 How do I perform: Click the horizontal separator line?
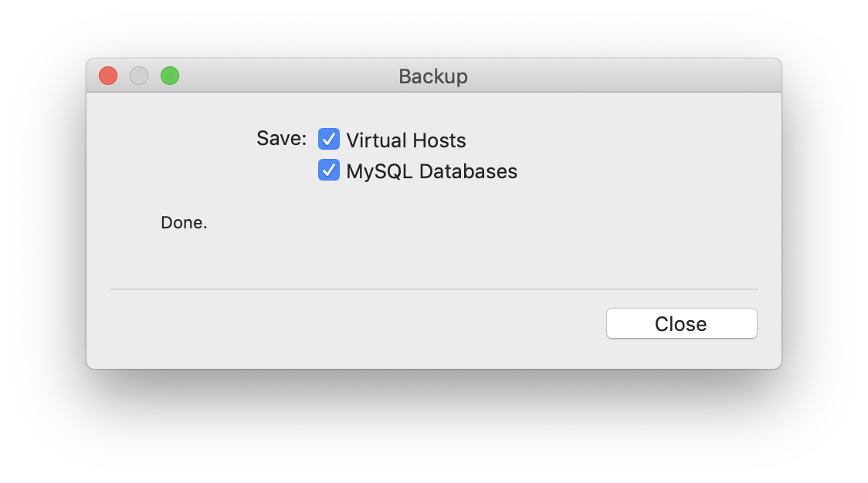[434, 289]
